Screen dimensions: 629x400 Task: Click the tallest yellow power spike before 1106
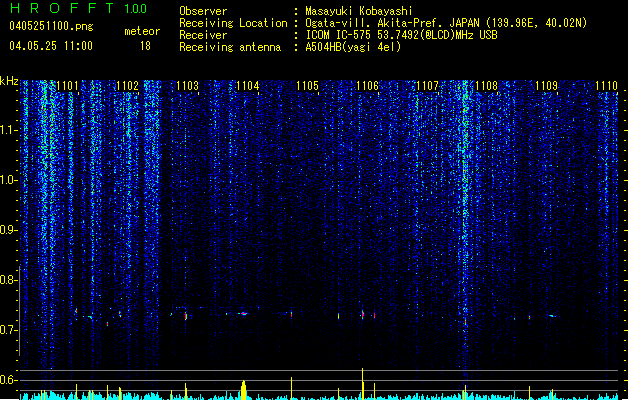pyautogui.click(x=363, y=384)
